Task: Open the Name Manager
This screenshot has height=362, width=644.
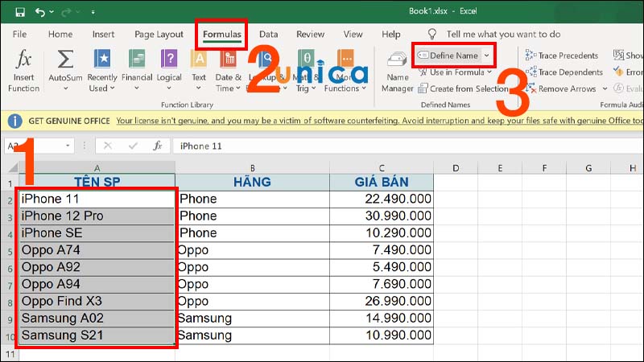Action: 397,72
